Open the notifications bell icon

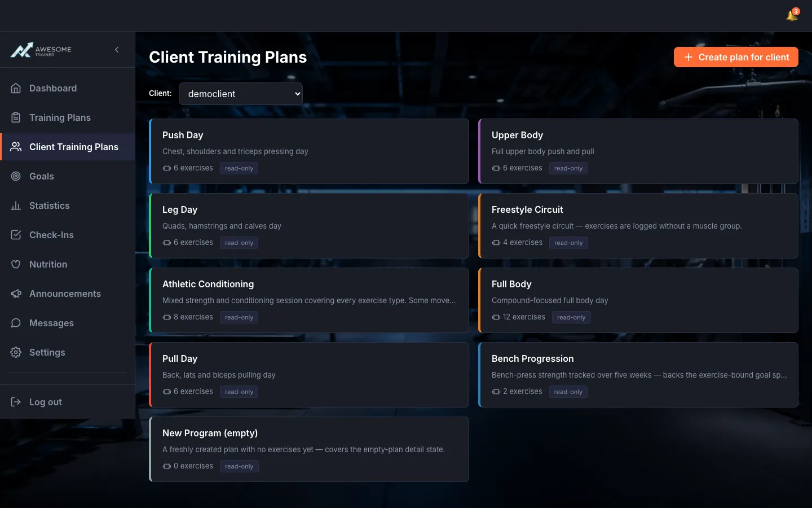[x=792, y=15]
